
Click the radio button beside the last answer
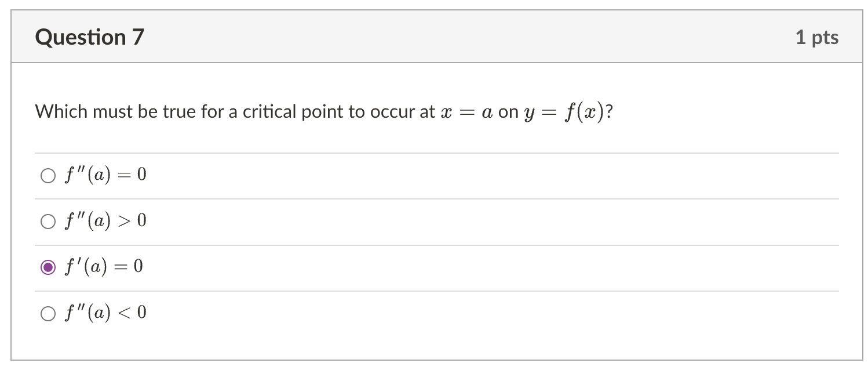pyautogui.click(x=48, y=313)
